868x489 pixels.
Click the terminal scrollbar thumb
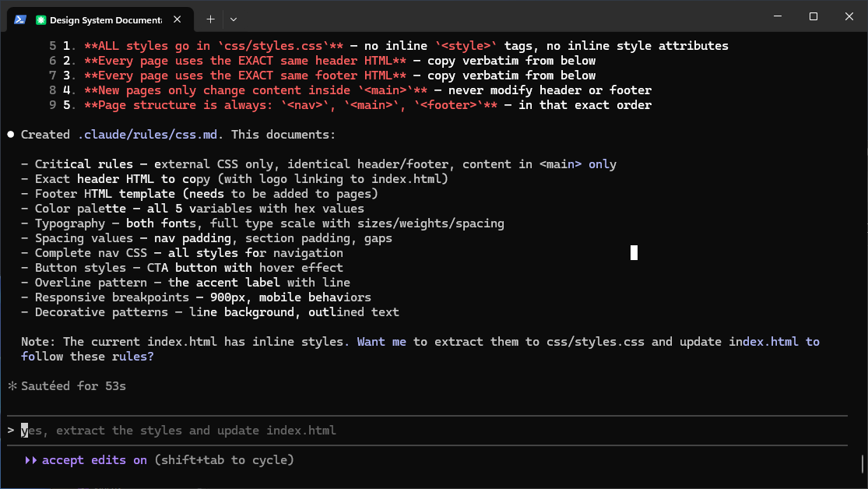[x=863, y=464]
